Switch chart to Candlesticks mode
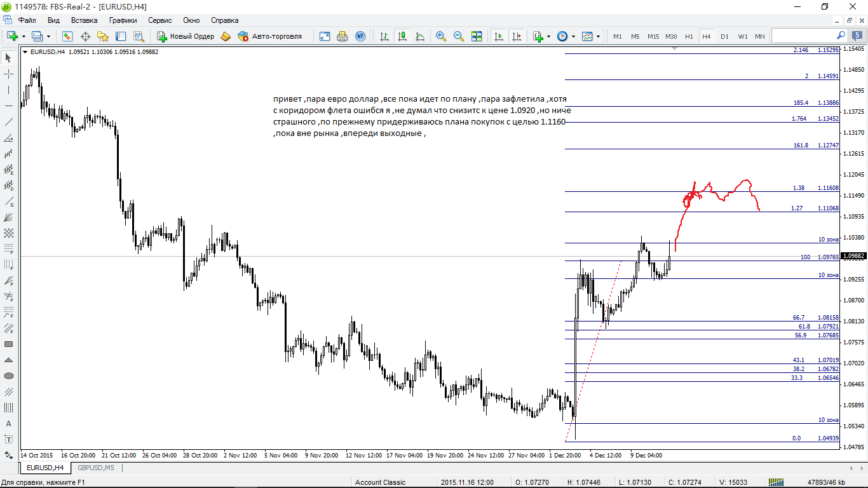This screenshot has height=488, width=868. pos(402,36)
